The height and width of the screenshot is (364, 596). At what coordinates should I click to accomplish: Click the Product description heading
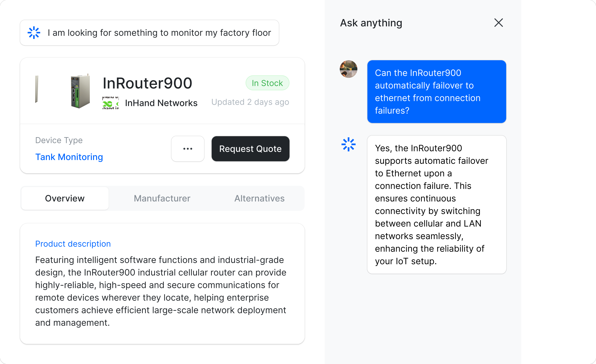73,244
